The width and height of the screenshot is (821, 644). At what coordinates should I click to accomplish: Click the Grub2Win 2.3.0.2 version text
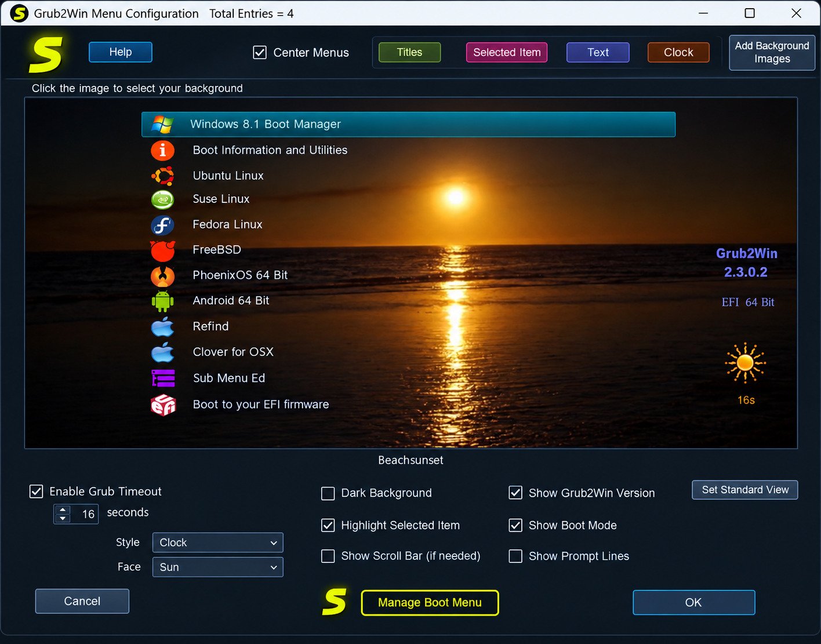point(746,263)
